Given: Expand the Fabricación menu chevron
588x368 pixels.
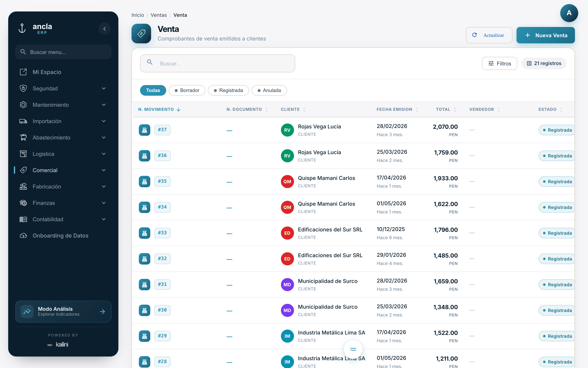Looking at the screenshot, I should (x=104, y=186).
